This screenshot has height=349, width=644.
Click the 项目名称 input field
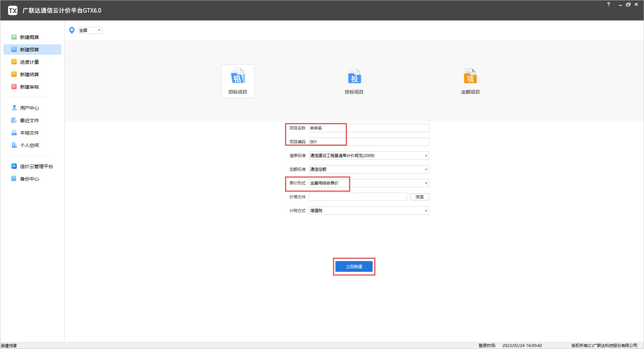tap(369, 128)
